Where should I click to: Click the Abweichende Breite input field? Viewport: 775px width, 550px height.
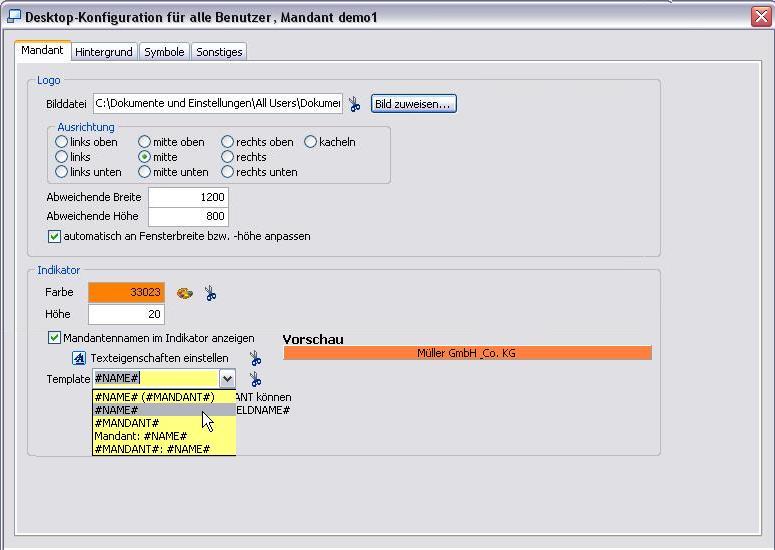click(x=188, y=197)
